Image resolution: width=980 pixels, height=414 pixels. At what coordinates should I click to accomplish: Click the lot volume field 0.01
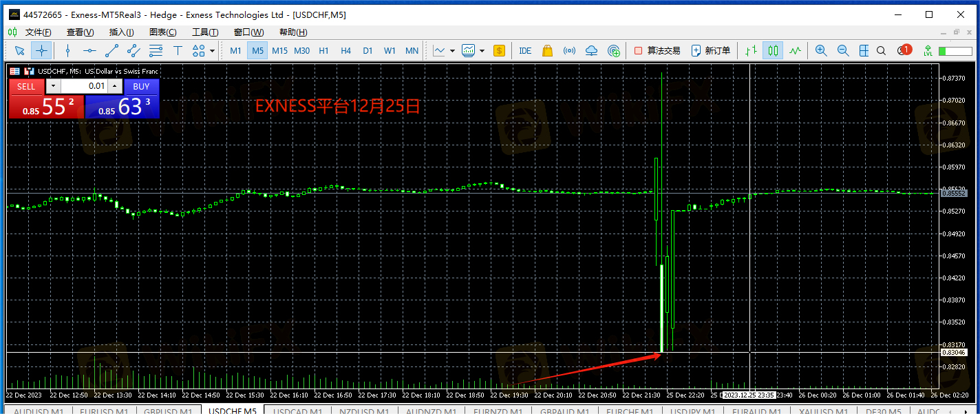85,86
